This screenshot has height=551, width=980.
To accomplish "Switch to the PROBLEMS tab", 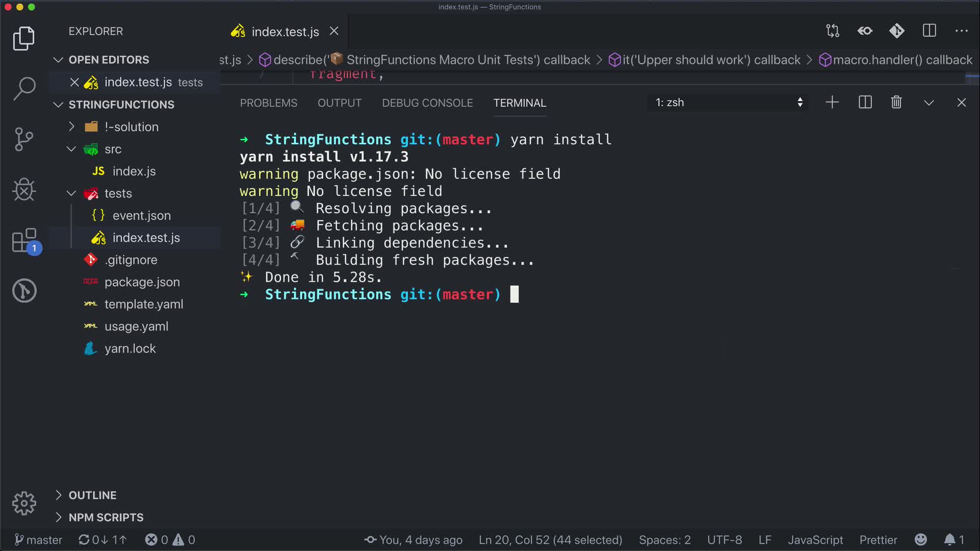I will [x=268, y=103].
